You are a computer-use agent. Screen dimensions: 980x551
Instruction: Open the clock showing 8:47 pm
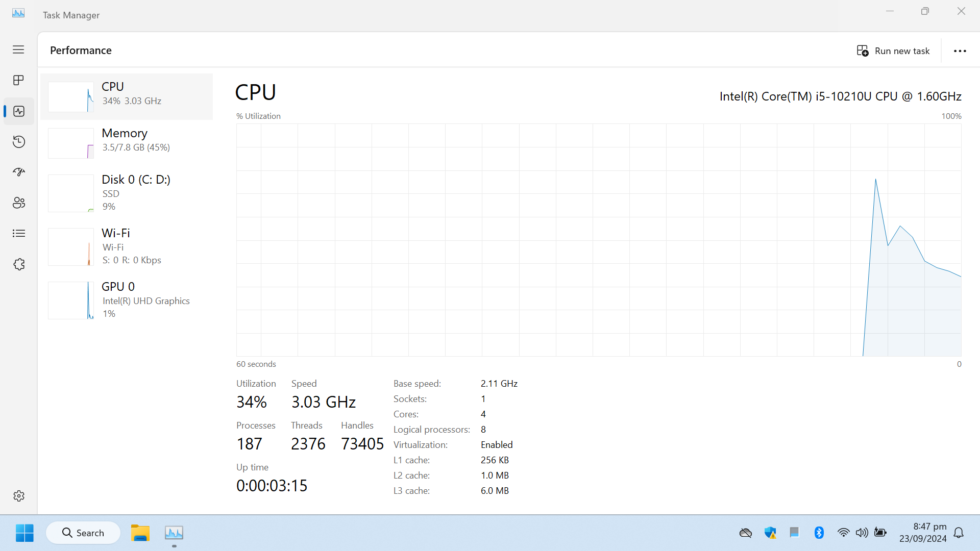(923, 532)
